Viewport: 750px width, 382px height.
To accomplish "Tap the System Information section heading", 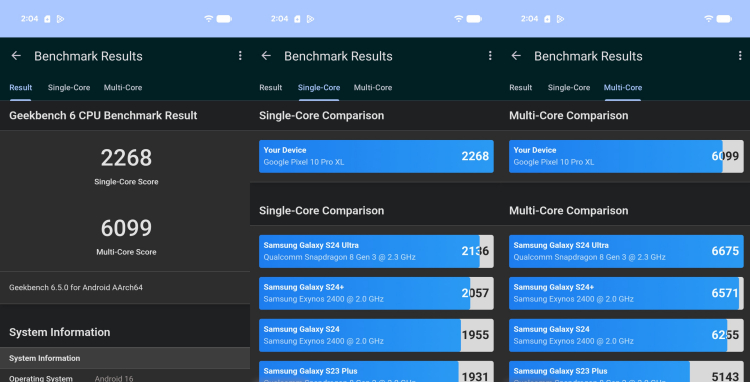I will click(x=59, y=332).
